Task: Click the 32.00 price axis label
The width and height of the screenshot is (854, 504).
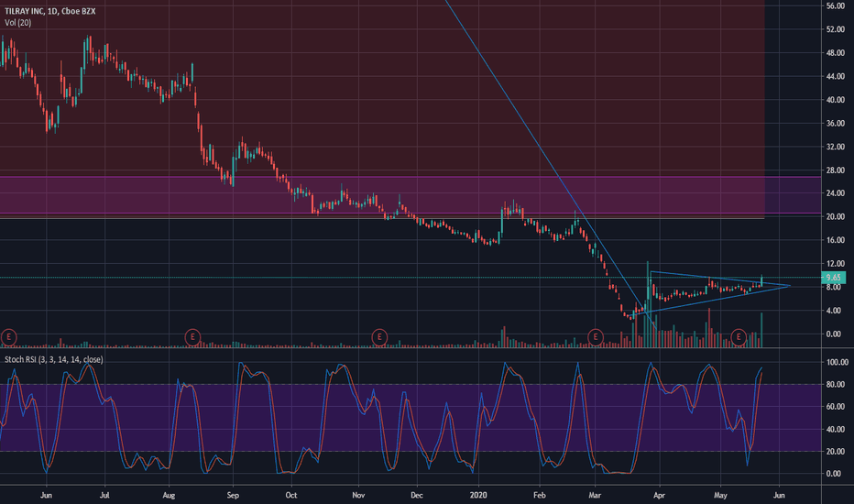Action: tap(835, 148)
